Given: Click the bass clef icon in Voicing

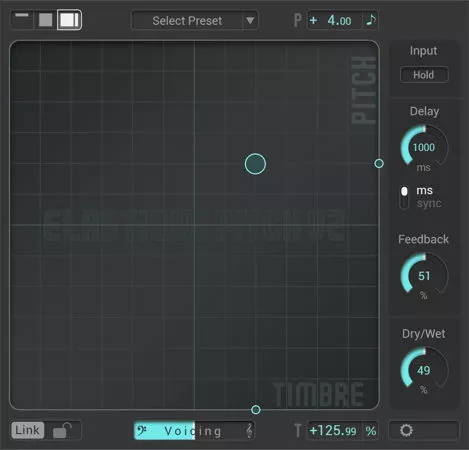Looking at the screenshot, I should (x=142, y=430).
